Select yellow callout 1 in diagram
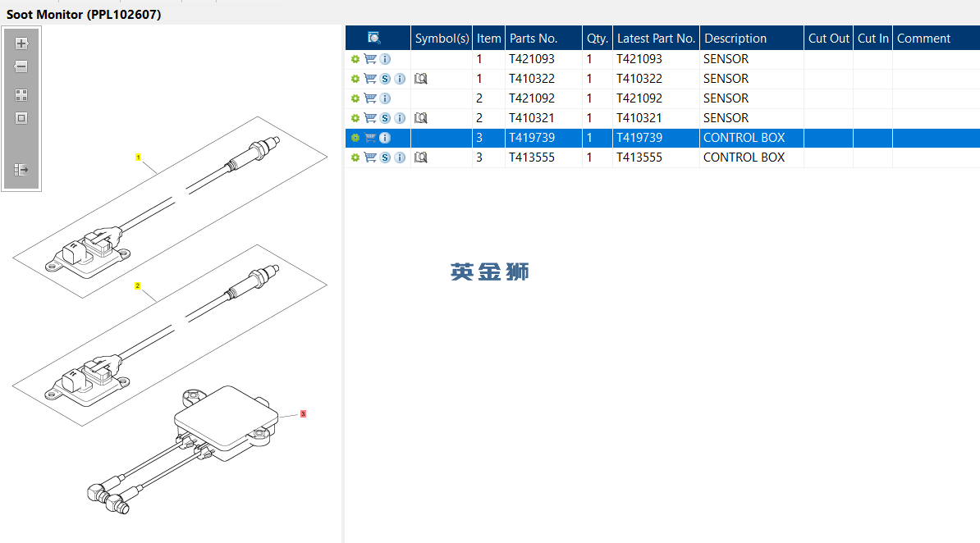The height and width of the screenshot is (543, 980). (138, 157)
